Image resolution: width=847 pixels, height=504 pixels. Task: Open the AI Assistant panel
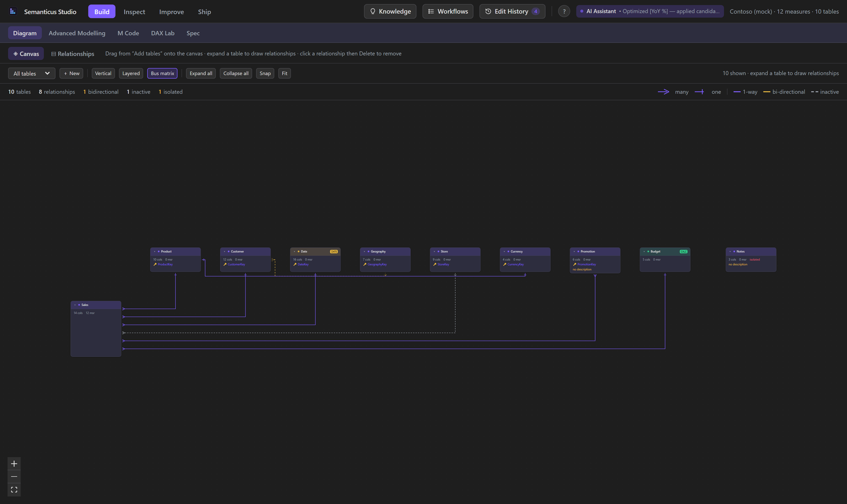[650, 11]
